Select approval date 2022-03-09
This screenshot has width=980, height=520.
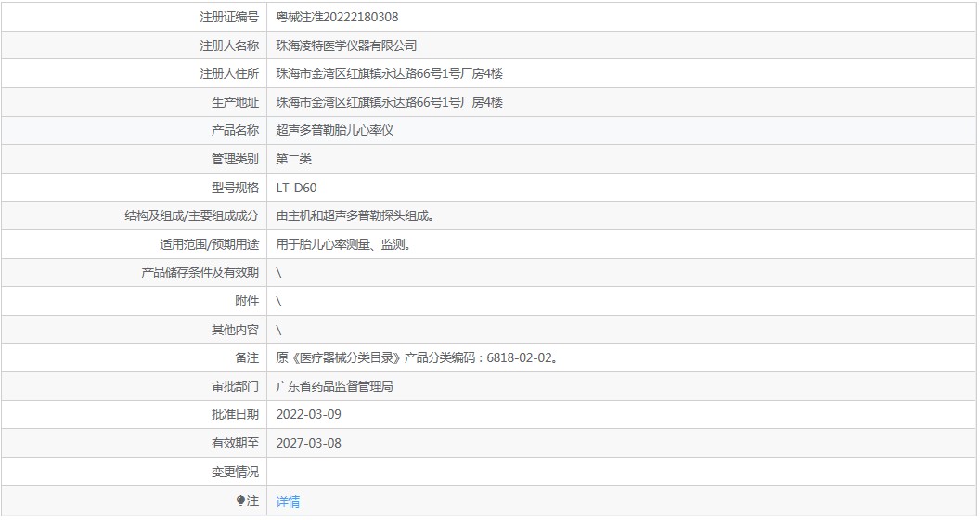click(309, 414)
